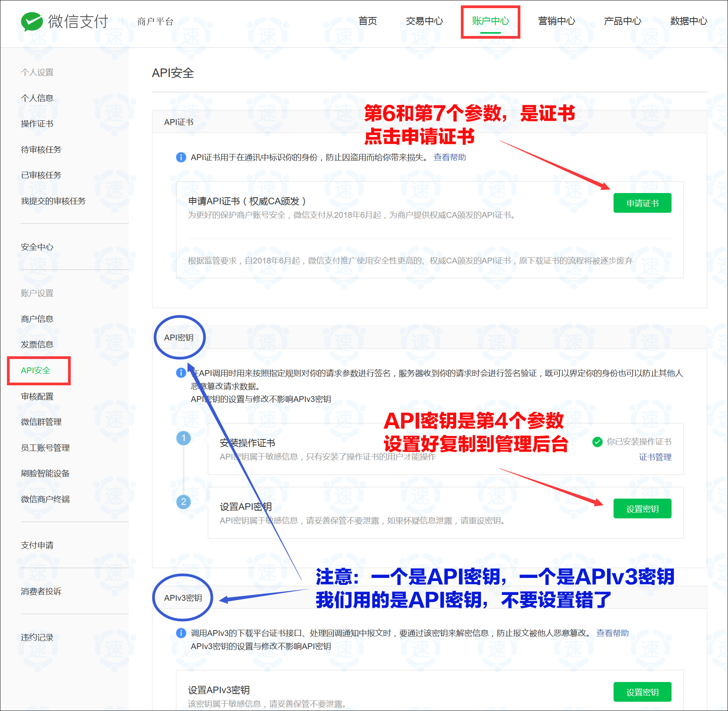728x711 pixels.
Task: Open 微信群管理 sidebar item
Action: pos(41,422)
